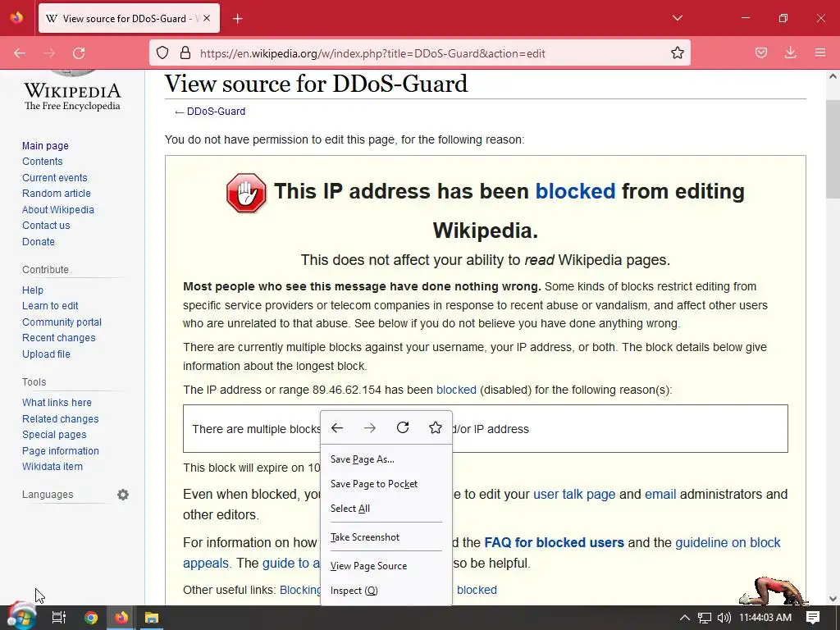The image size is (840, 630).
Task: Click Back arrow in the context menu
Action: click(337, 427)
